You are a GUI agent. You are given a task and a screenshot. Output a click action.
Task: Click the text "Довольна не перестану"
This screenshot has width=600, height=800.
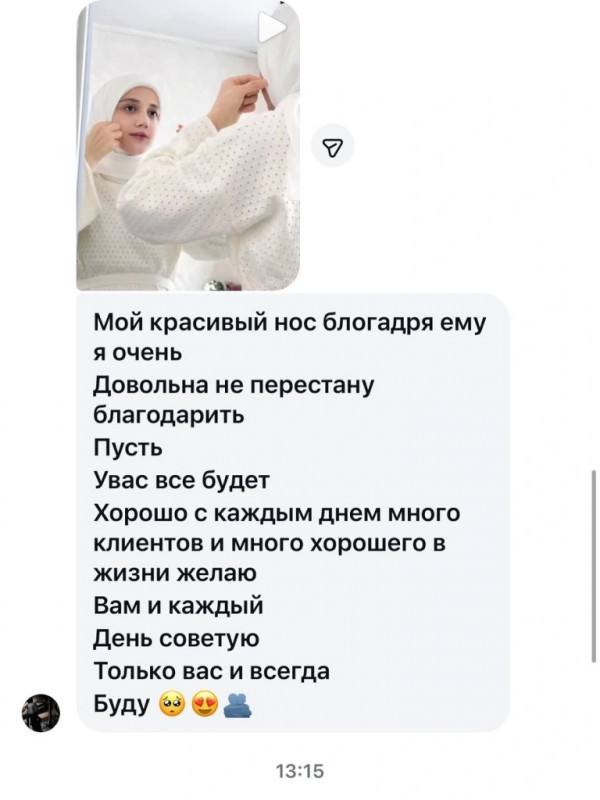234,385
